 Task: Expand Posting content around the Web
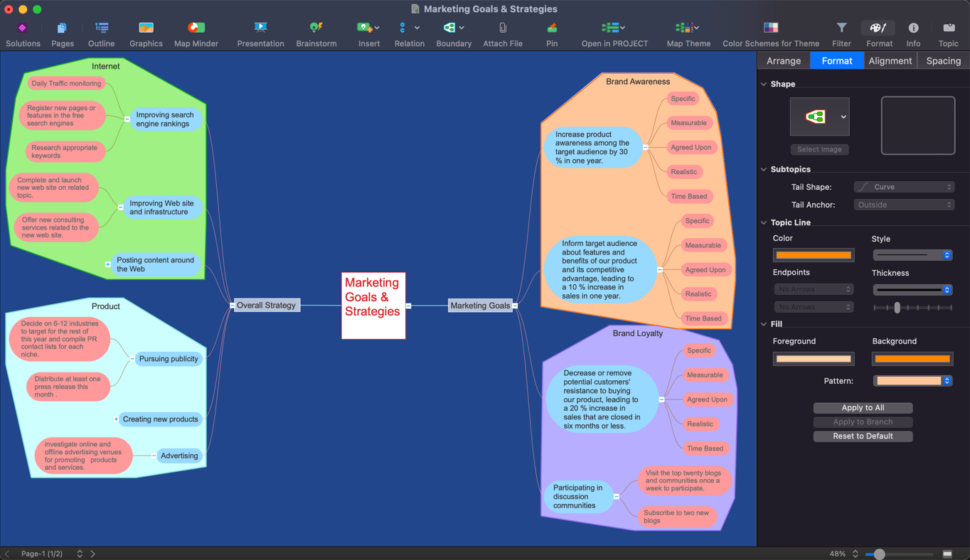click(108, 264)
